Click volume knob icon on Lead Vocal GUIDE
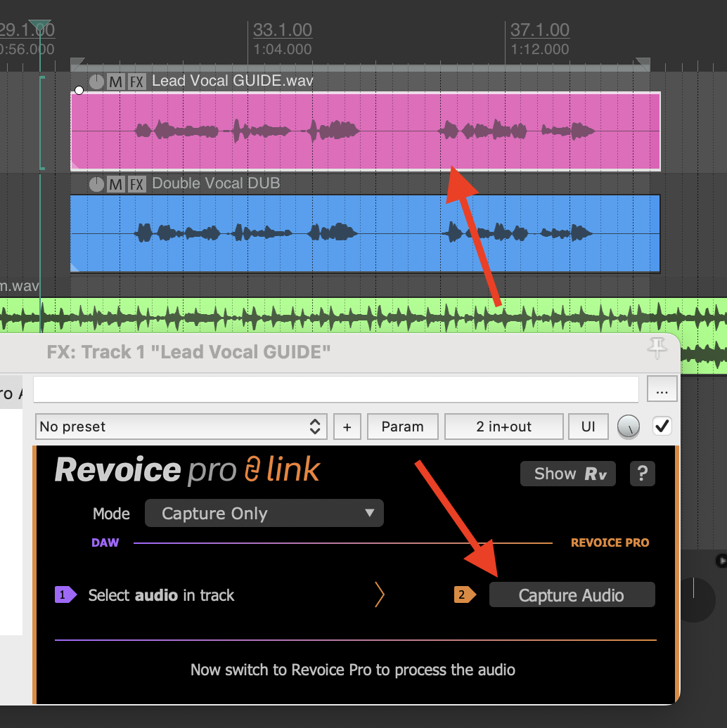Screen dimensions: 727x728 pyautogui.click(x=97, y=82)
